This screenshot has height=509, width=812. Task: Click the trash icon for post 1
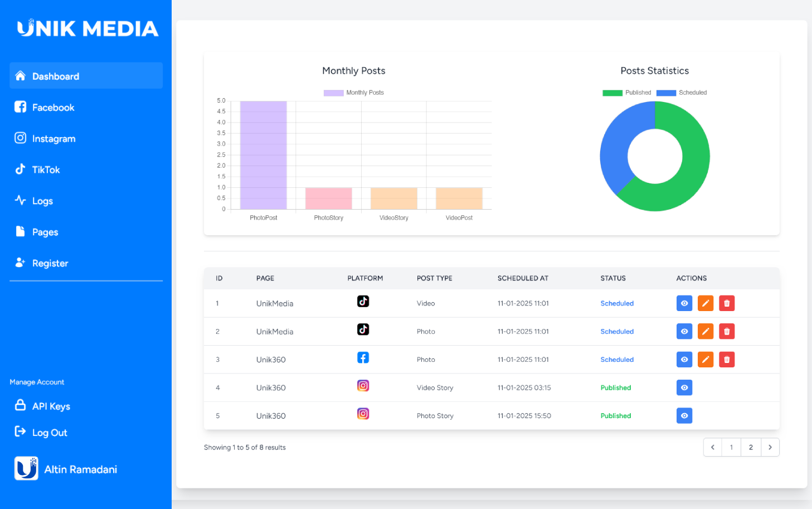click(726, 303)
